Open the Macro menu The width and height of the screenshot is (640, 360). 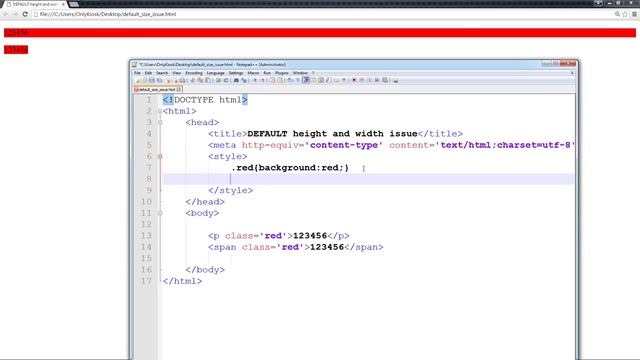pos(253,73)
